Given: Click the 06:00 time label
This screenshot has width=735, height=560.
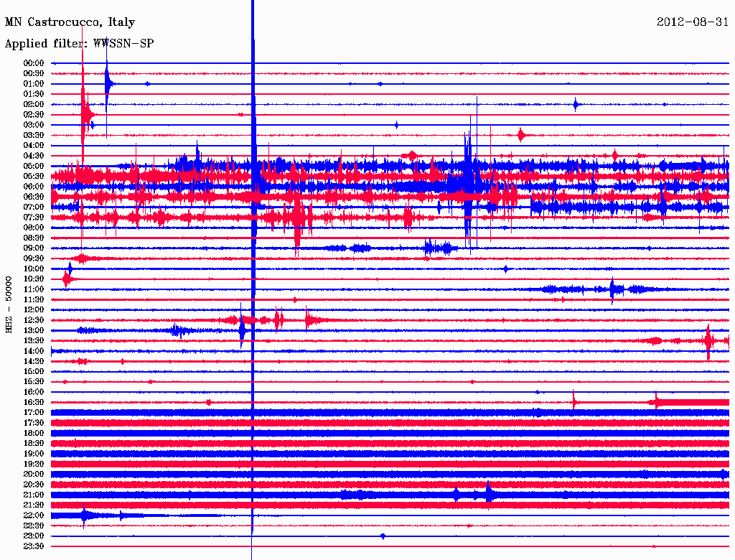Looking at the screenshot, I should (x=34, y=187).
